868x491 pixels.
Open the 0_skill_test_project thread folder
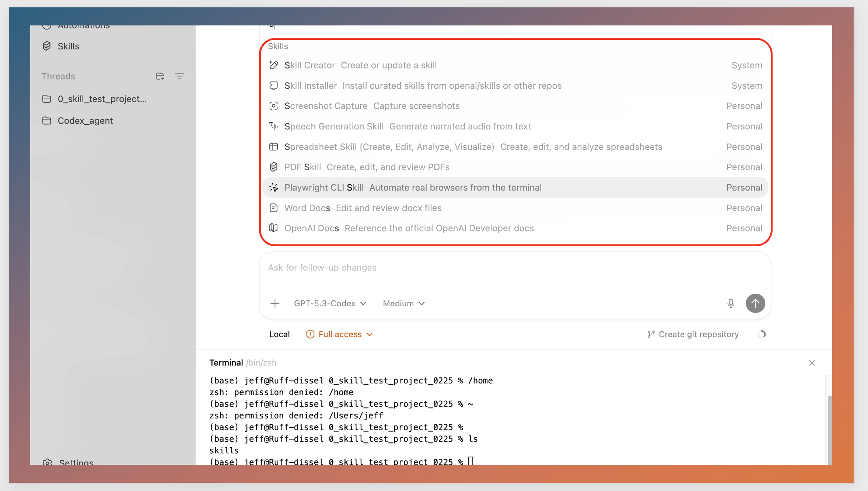click(102, 99)
